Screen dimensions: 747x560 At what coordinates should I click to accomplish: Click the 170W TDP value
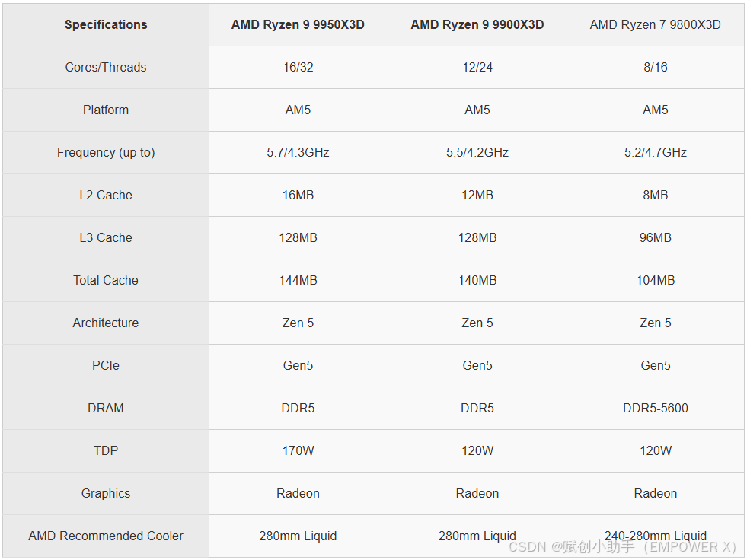point(298,451)
